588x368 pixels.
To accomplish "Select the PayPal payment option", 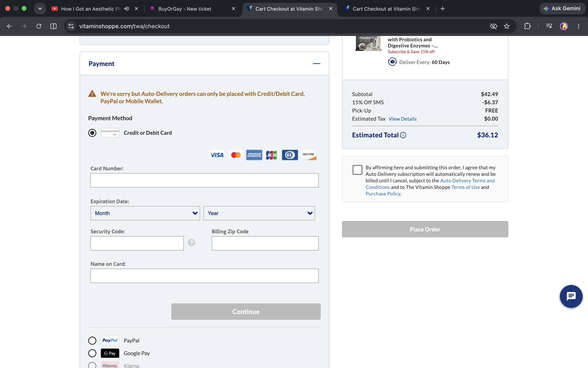I will pos(92,340).
